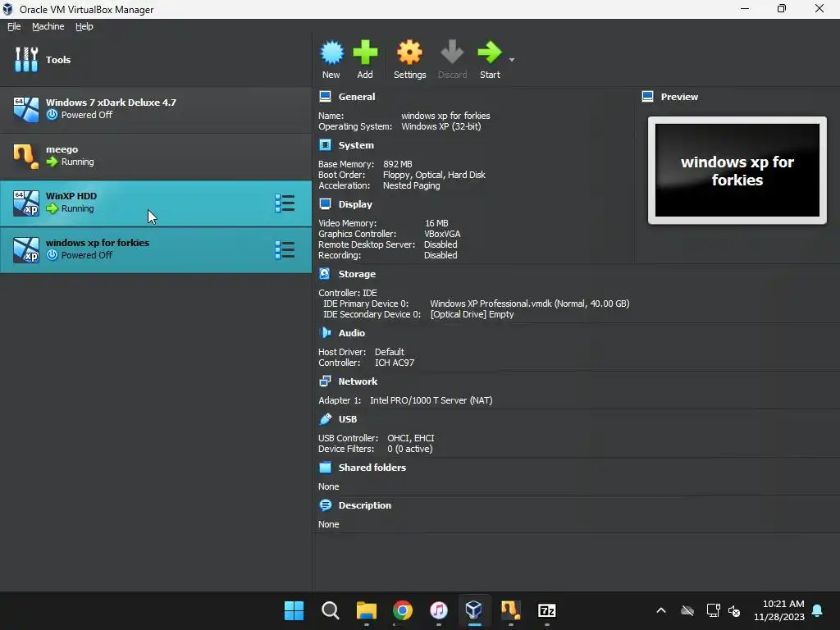Viewport: 840px width, 630px height.
Task: Click the Storage section header
Action: click(357, 274)
